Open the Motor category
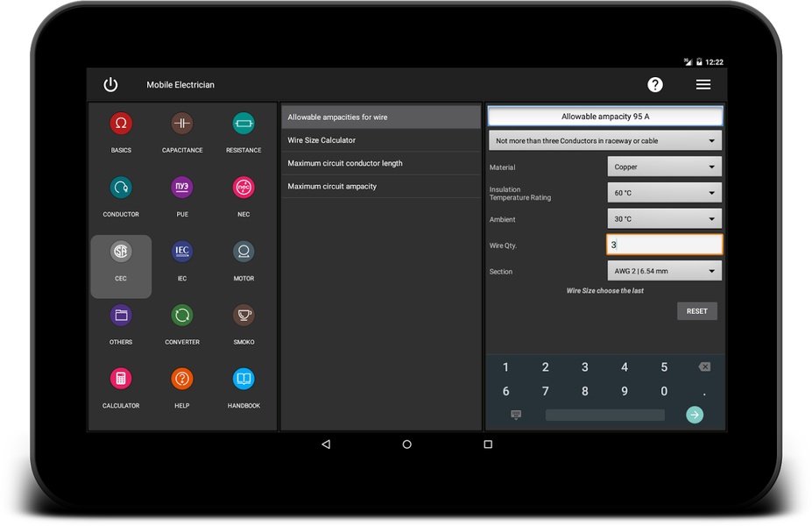The image size is (812, 526). (x=244, y=260)
